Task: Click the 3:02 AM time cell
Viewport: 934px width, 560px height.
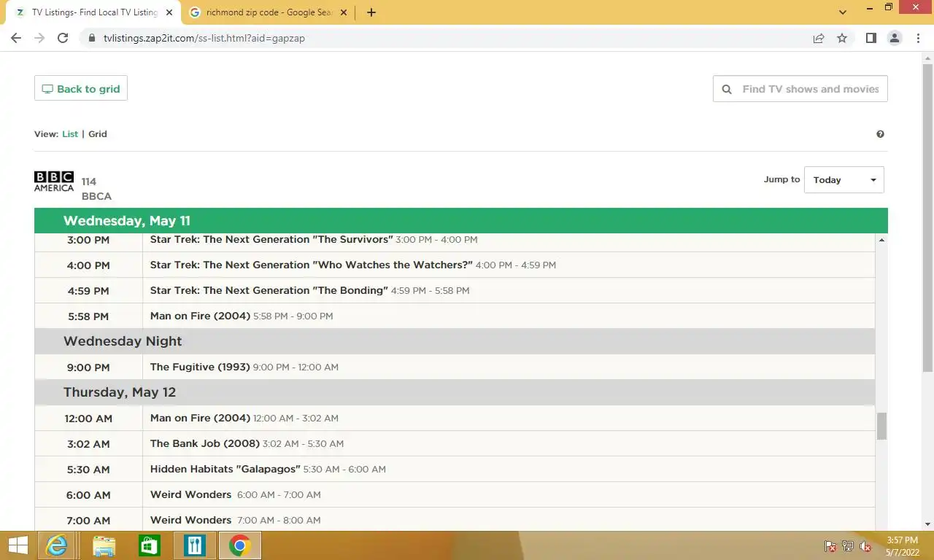Action: click(x=88, y=444)
